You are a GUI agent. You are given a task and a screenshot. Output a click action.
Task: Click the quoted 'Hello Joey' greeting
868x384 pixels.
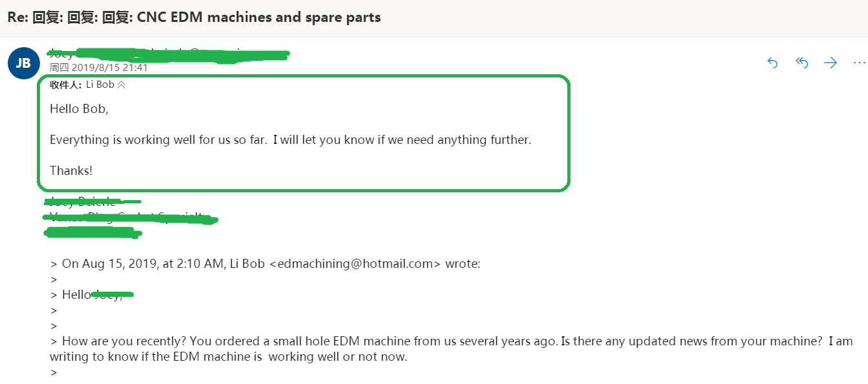click(92, 295)
